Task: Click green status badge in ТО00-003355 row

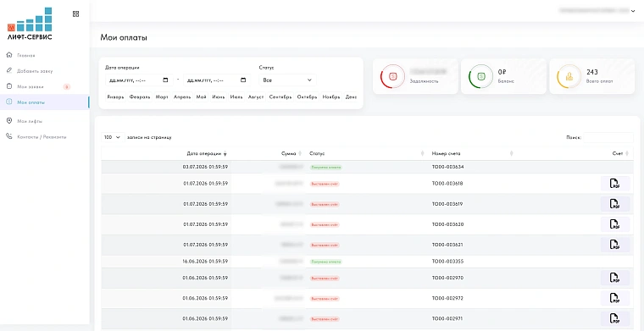Action: pyautogui.click(x=325, y=262)
